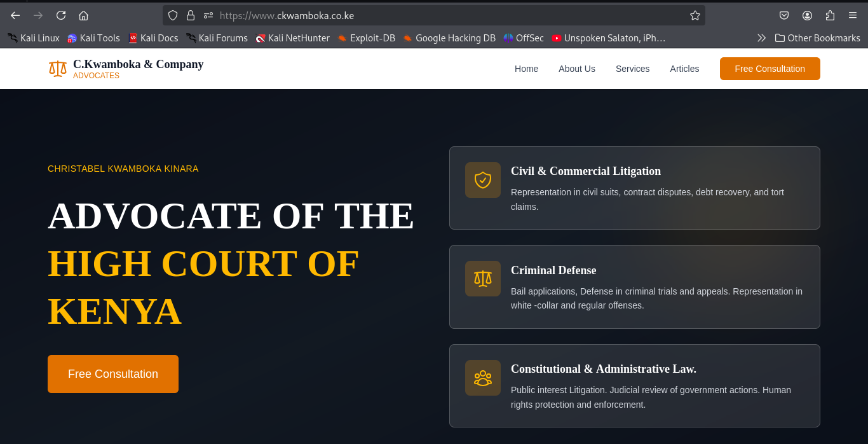Open the Kali Forums bookmark
This screenshot has height=444, width=868.
[x=217, y=38]
